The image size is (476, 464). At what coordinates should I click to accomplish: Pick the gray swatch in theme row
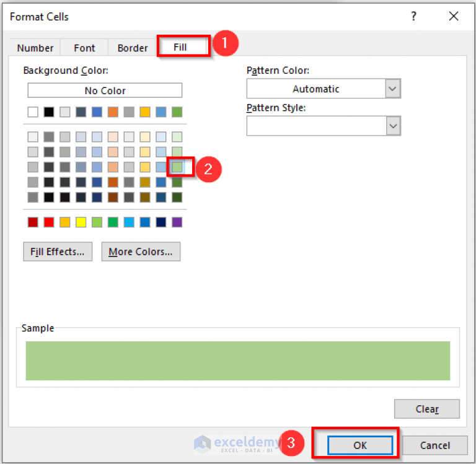click(x=129, y=112)
